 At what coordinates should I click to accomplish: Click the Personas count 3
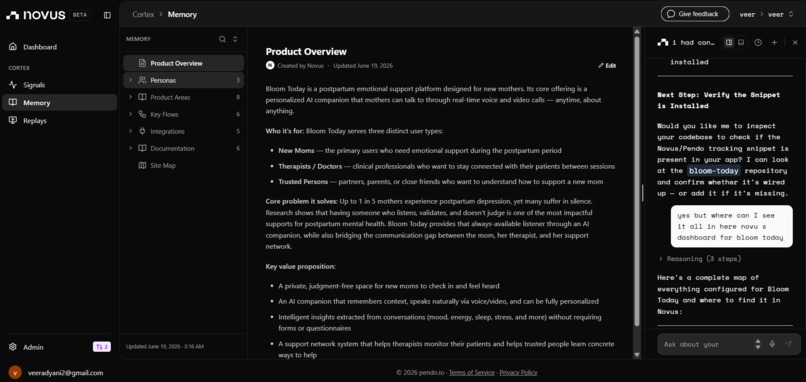238,80
